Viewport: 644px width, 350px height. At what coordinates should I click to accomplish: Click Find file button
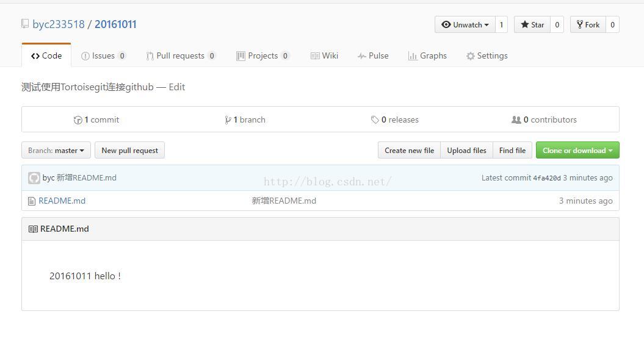pos(512,150)
